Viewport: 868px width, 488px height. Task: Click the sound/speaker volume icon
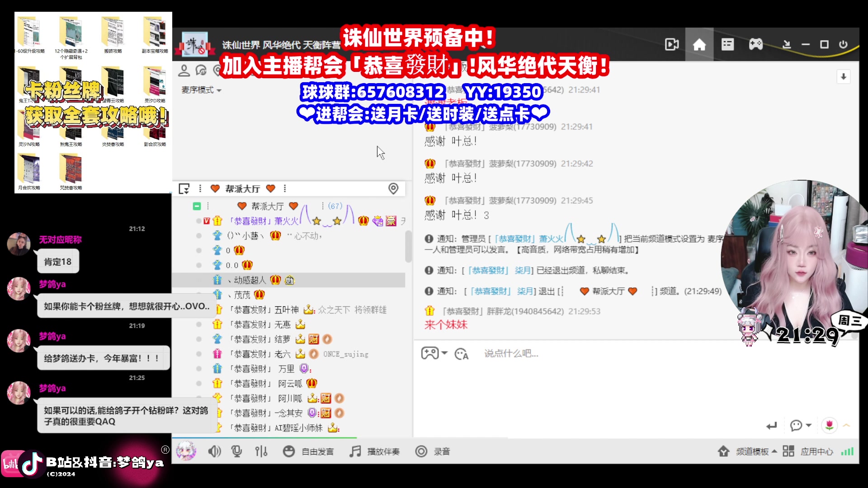coord(214,452)
